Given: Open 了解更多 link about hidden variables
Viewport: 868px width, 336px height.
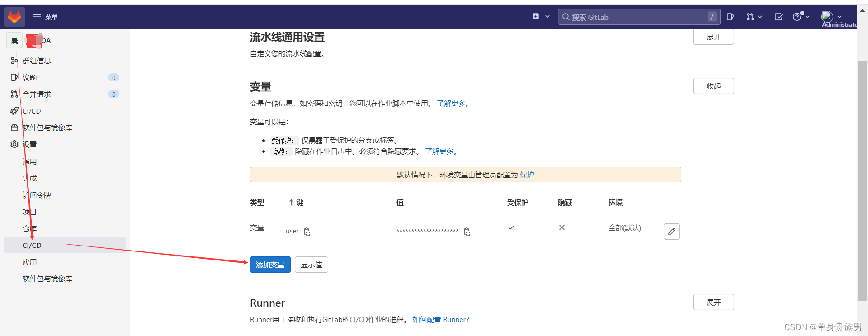Looking at the screenshot, I should tap(442, 151).
